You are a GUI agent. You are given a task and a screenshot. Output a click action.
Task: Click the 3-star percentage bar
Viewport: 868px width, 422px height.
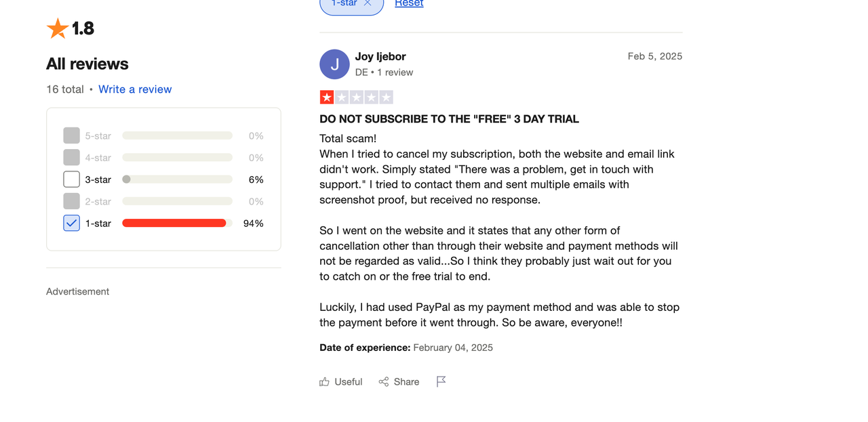(177, 180)
